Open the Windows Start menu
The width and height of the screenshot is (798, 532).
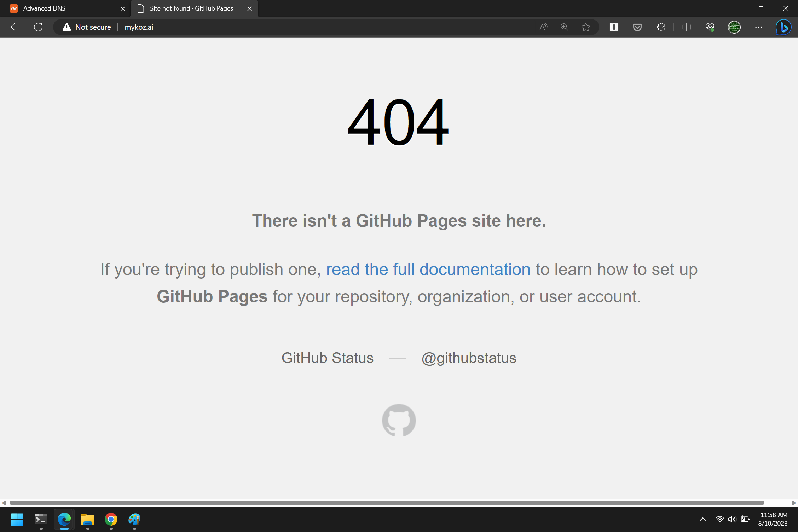(17, 519)
